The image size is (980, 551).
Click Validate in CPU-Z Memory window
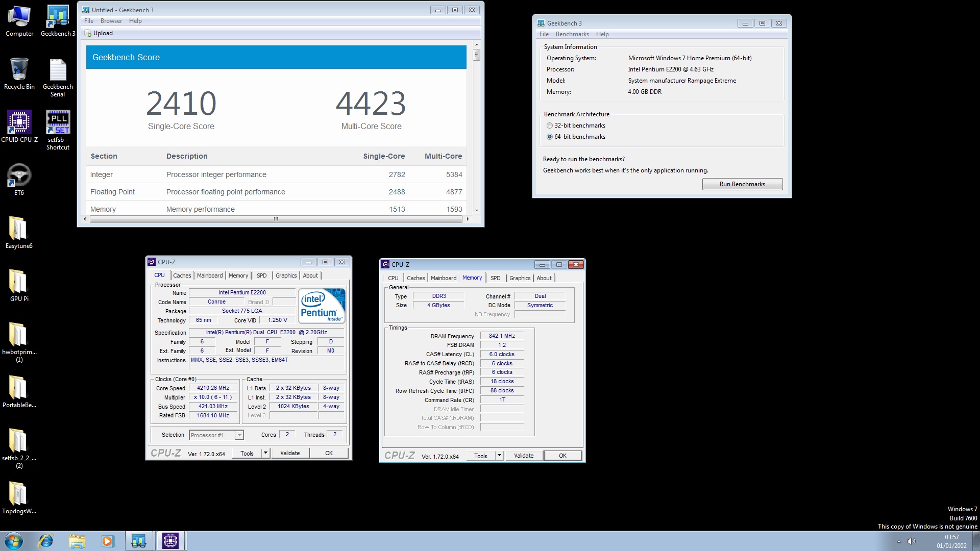pos(524,456)
